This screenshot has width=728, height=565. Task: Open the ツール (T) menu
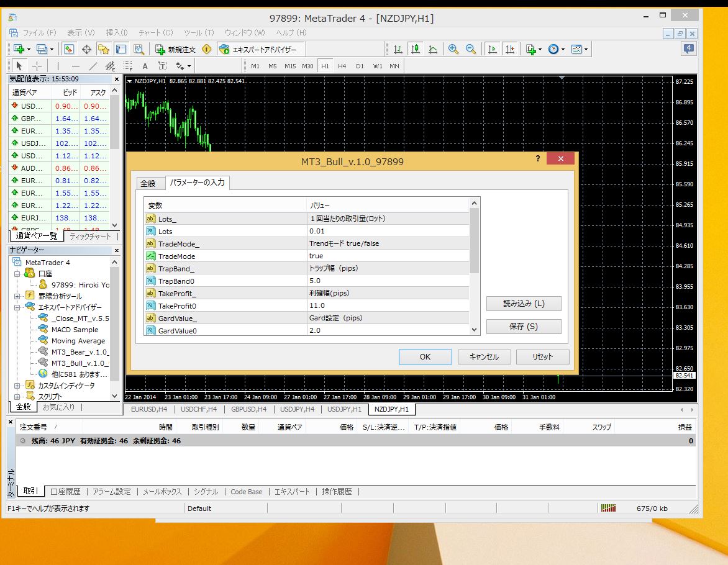(199, 32)
